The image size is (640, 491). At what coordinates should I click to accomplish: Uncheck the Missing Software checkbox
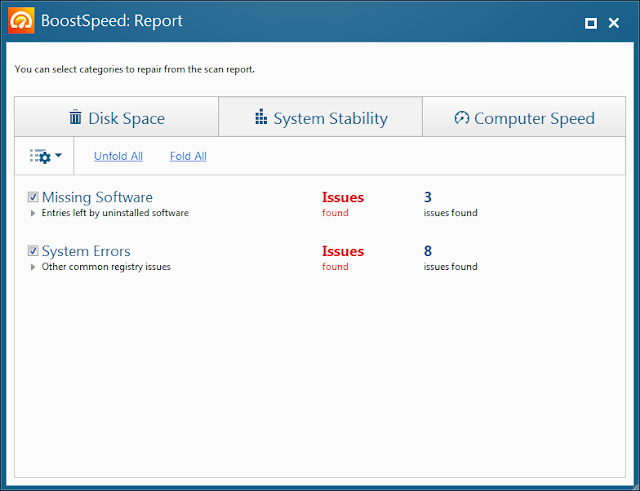33,197
